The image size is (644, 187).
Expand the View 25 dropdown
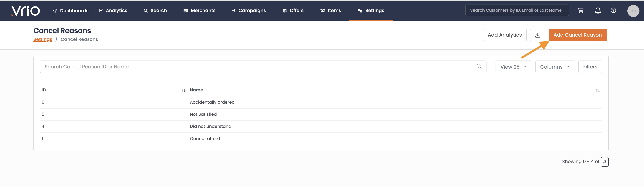pyautogui.click(x=514, y=67)
